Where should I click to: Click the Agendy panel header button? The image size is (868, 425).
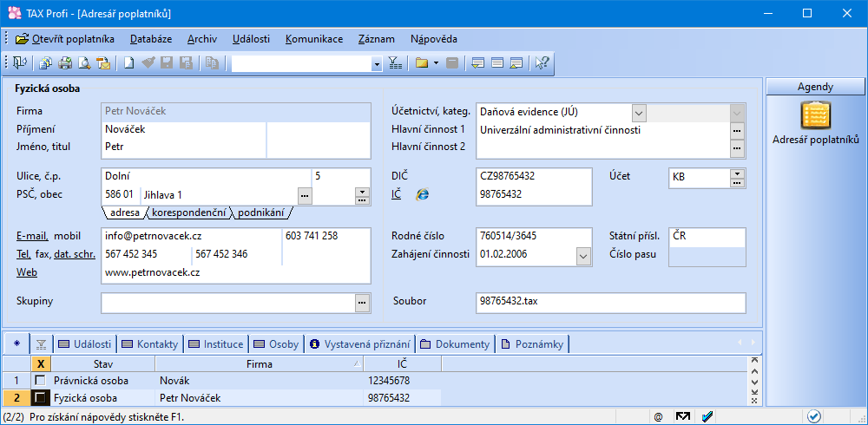point(815,87)
